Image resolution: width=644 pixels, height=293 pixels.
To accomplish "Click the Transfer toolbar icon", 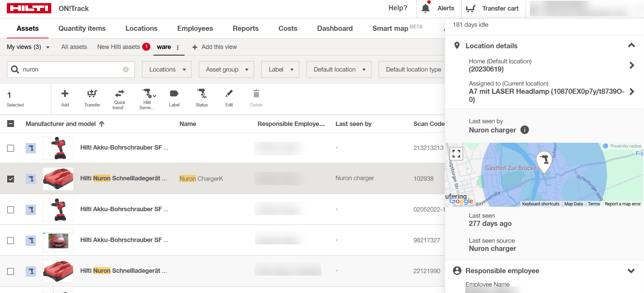I will 92,94.
